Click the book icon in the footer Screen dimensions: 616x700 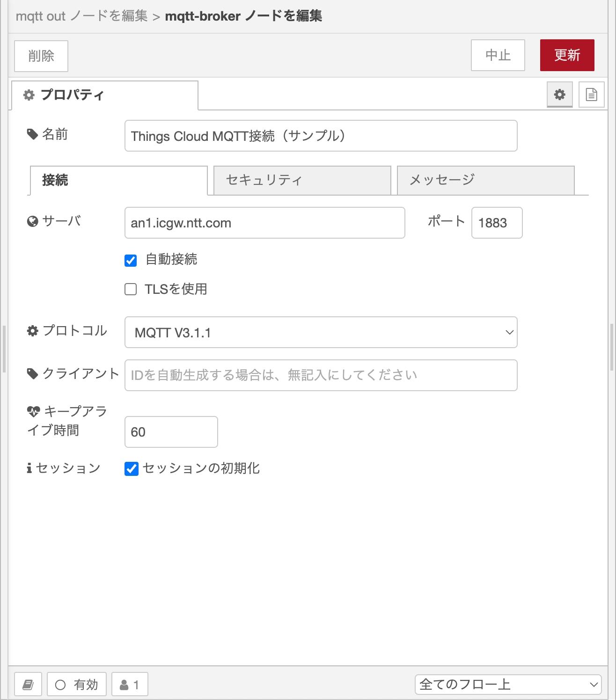coord(28,685)
